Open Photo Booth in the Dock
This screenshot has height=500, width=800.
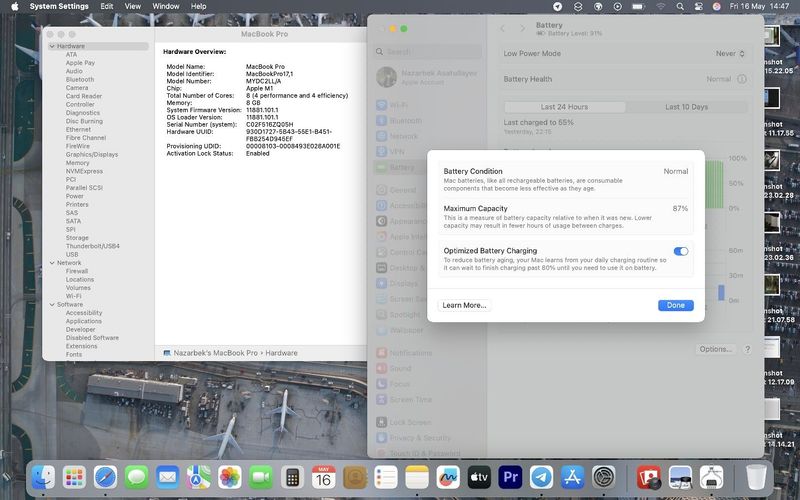[649, 478]
